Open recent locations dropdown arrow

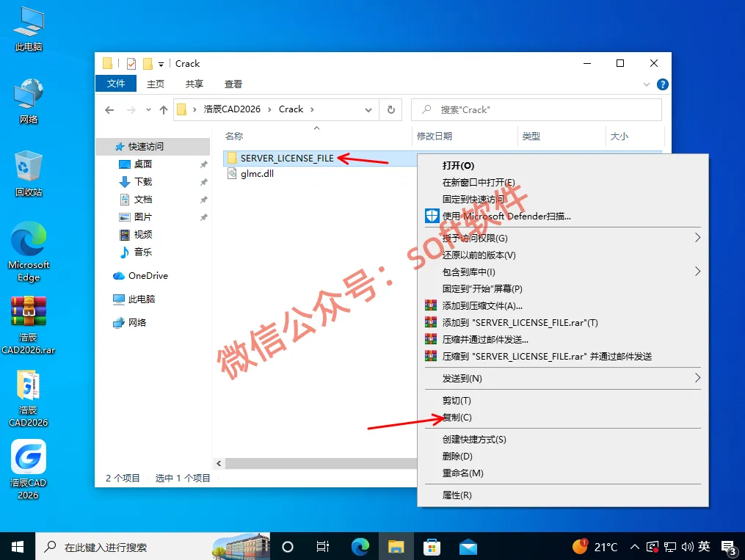[x=149, y=110]
